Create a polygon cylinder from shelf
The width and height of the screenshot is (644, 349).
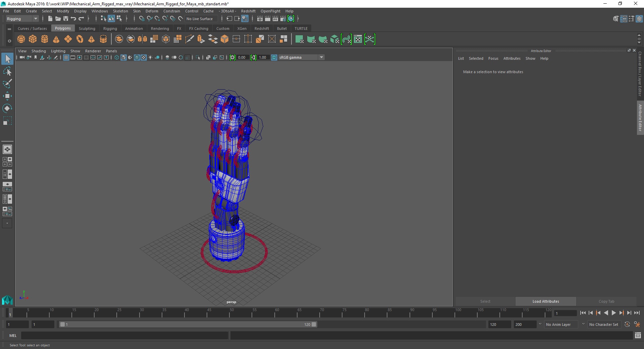45,39
